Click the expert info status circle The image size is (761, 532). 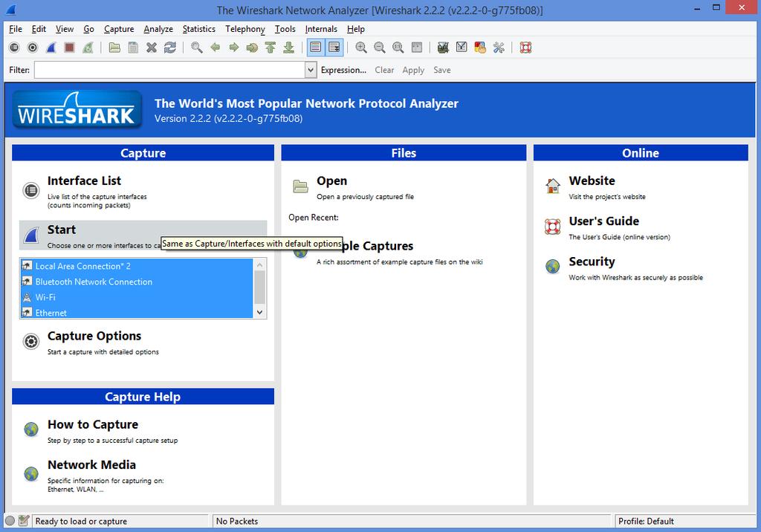click(x=10, y=521)
